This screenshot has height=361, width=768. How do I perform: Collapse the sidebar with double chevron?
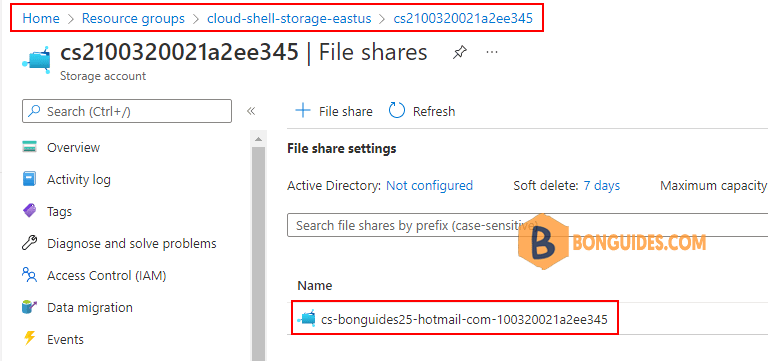pos(251,111)
